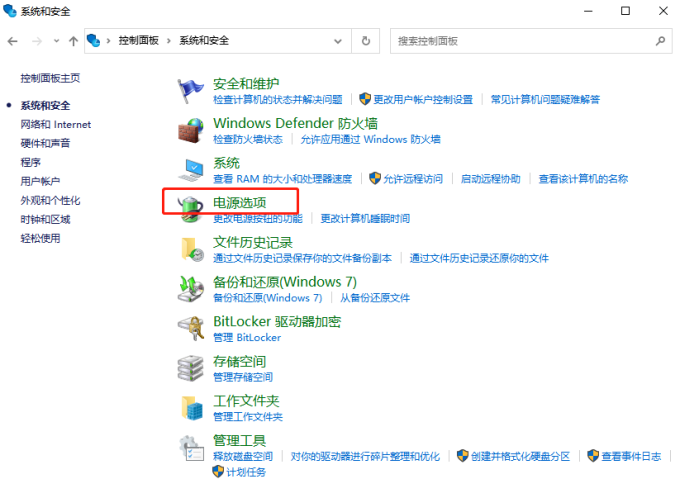Screen dimensions: 680x498
Task: Click the Power Options battery icon
Action: tap(190, 209)
